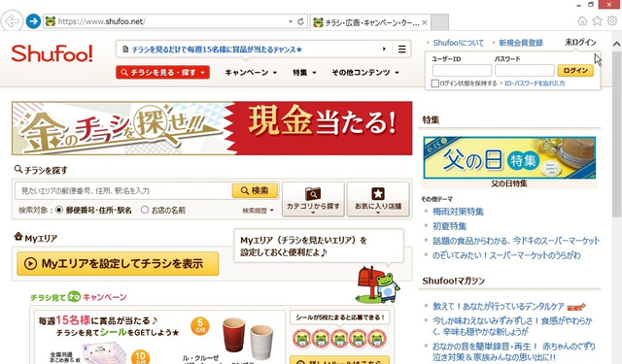Viewport: 622px width, 364px height.
Task: Click the page scrollbar up arrow
Action: point(616,44)
